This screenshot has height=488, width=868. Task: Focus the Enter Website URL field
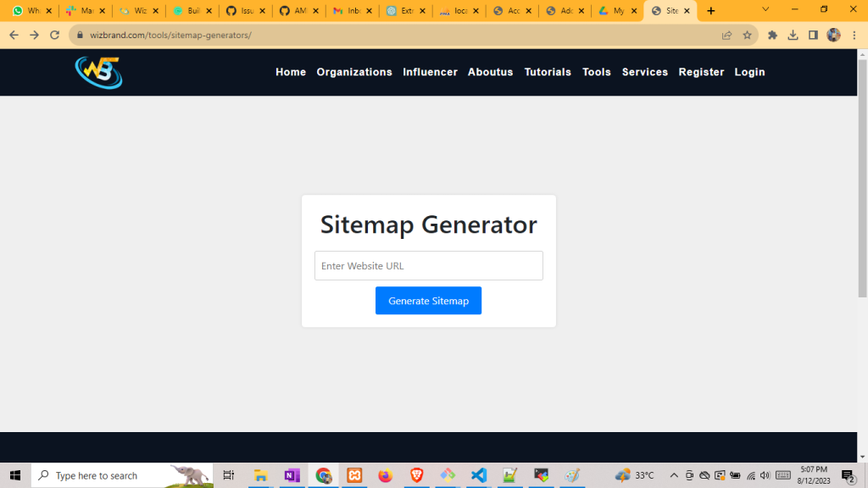tap(428, 266)
